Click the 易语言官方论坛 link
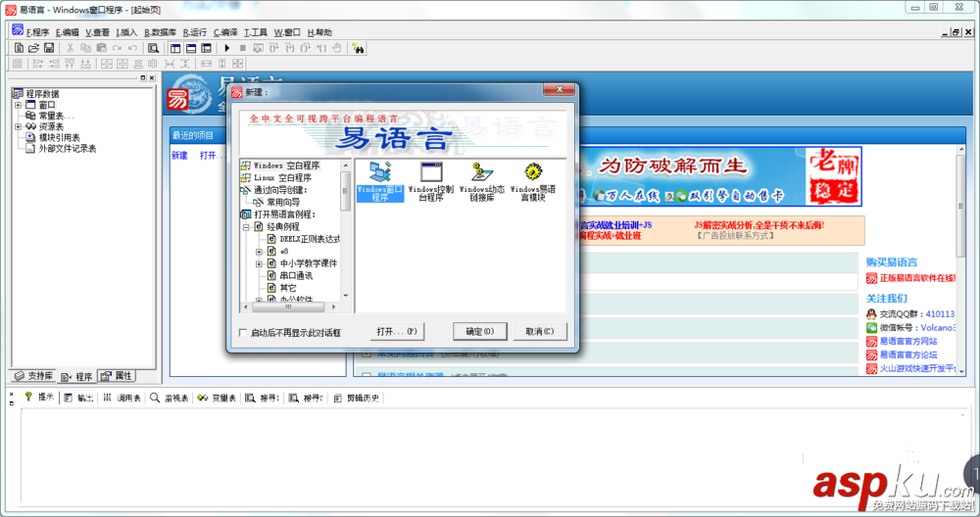980x517 pixels. pos(908,354)
